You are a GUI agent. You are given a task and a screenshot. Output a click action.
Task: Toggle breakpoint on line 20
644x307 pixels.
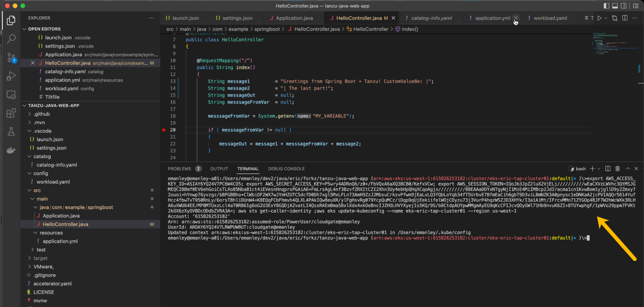(x=164, y=130)
